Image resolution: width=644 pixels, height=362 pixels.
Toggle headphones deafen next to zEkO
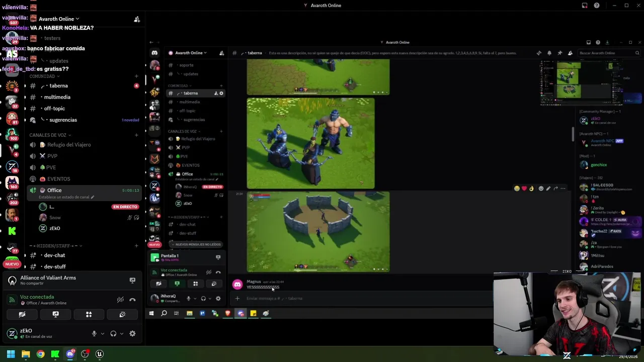pos(113,333)
